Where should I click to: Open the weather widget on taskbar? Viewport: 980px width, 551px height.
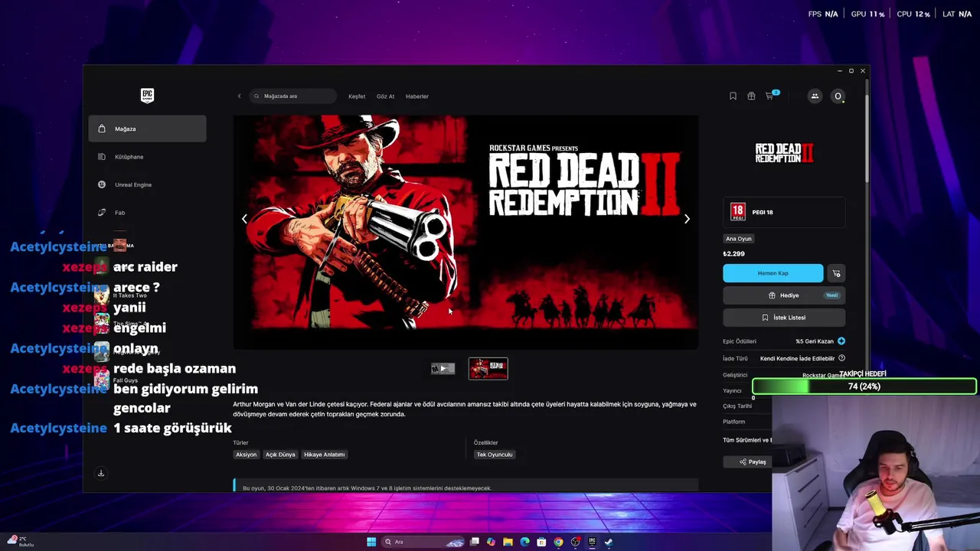click(21, 542)
